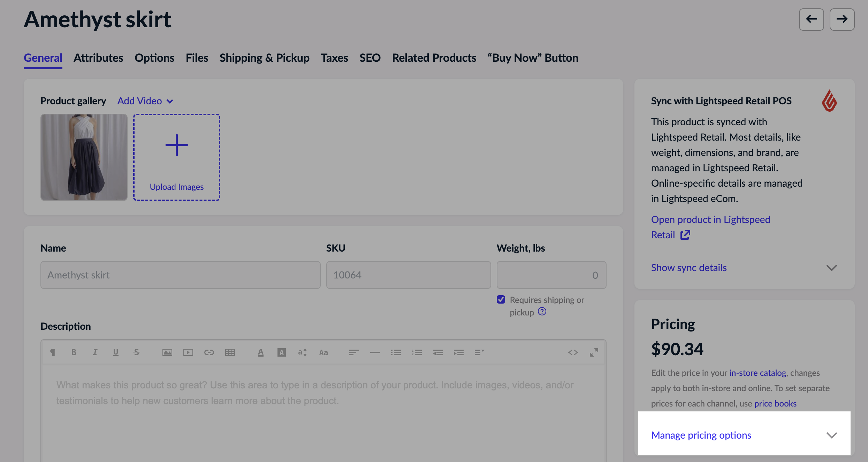
Task: Insert a table into the description
Action: 230,352
